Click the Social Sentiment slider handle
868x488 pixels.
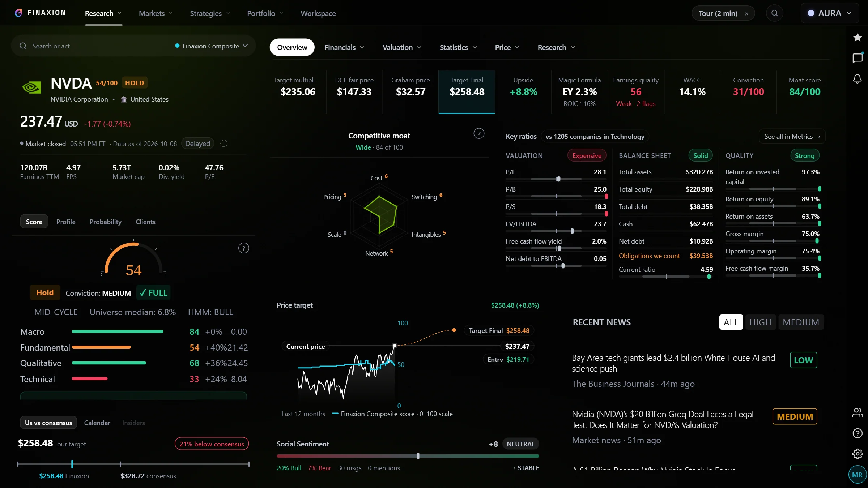click(x=418, y=456)
